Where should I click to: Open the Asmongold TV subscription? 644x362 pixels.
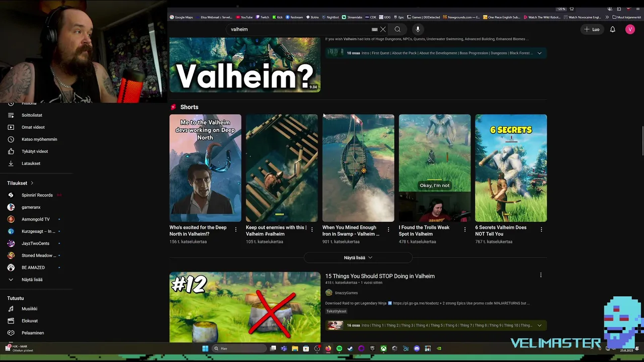click(x=36, y=219)
